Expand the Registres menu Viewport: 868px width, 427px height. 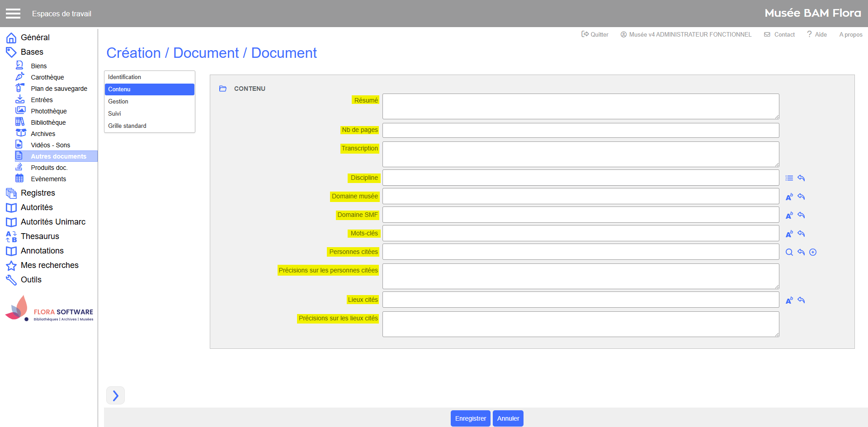(38, 193)
